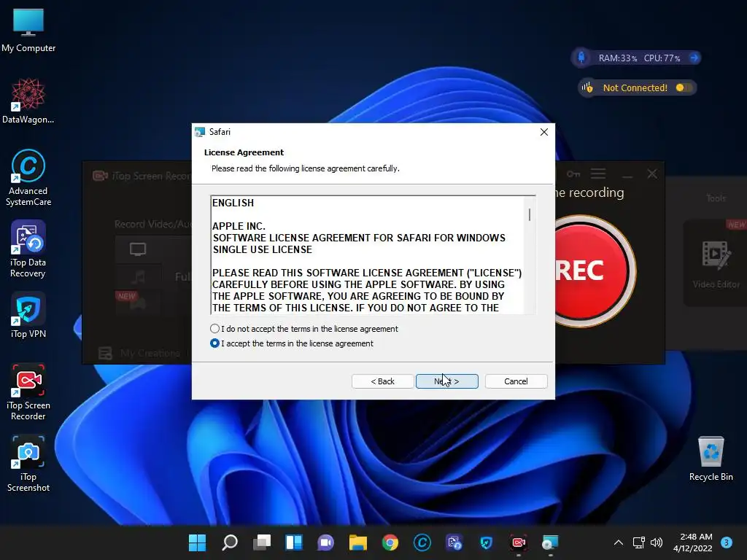This screenshot has height=560, width=747.
Task: Switch to Safari installer taskbar icon
Action: click(550, 542)
